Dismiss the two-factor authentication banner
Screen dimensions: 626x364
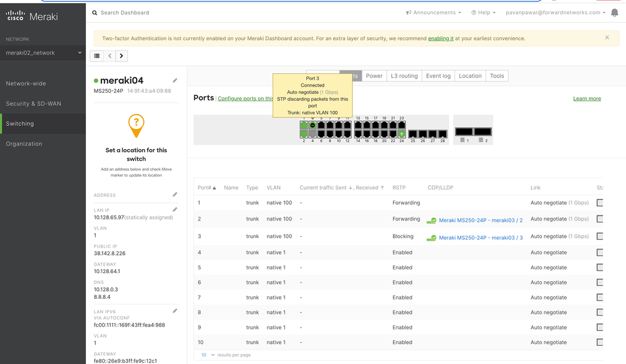pos(607,38)
